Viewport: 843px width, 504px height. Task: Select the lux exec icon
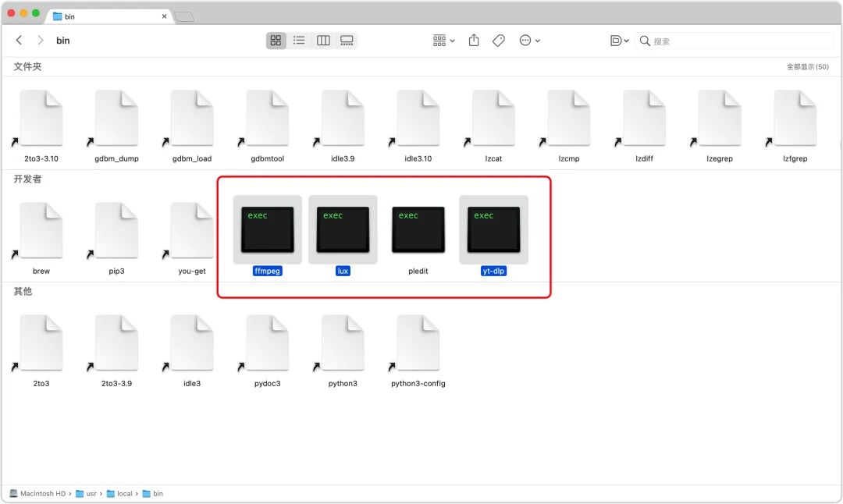click(343, 229)
